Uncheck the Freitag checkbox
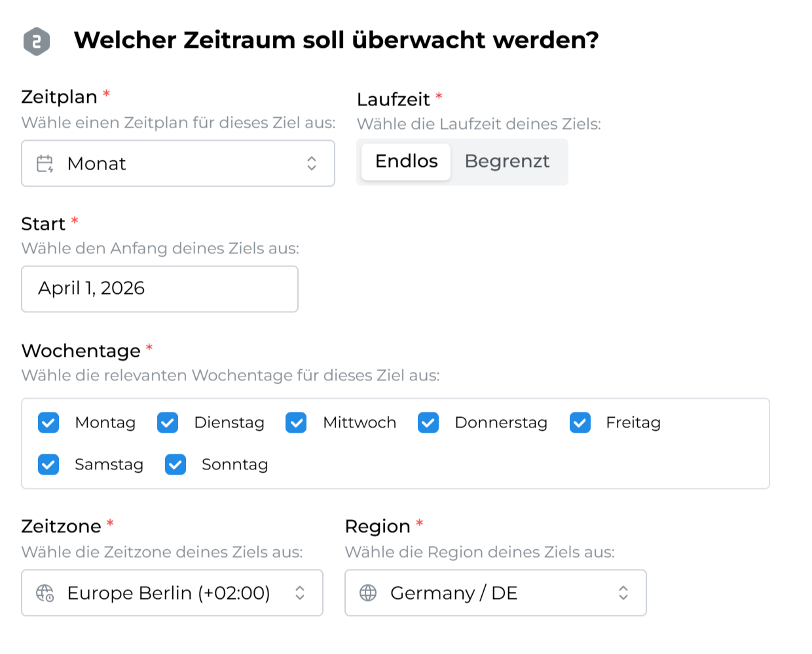Viewport: 812px width, 654px height. click(580, 423)
